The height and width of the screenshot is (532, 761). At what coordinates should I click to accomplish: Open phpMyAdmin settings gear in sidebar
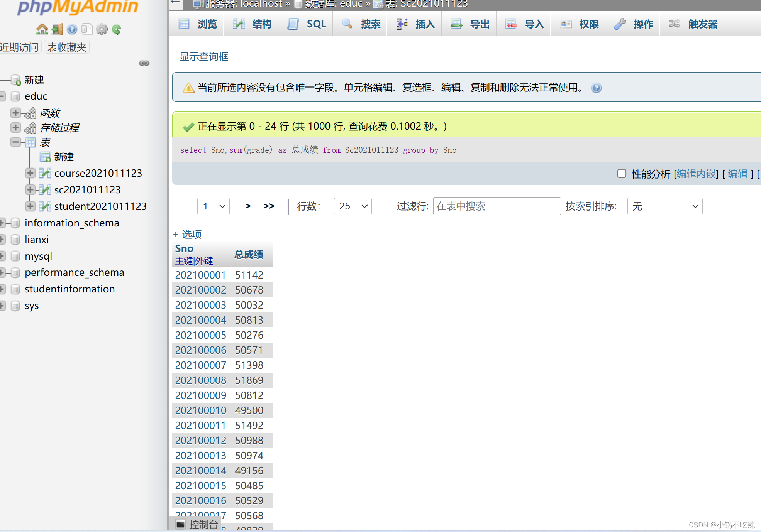102,29
